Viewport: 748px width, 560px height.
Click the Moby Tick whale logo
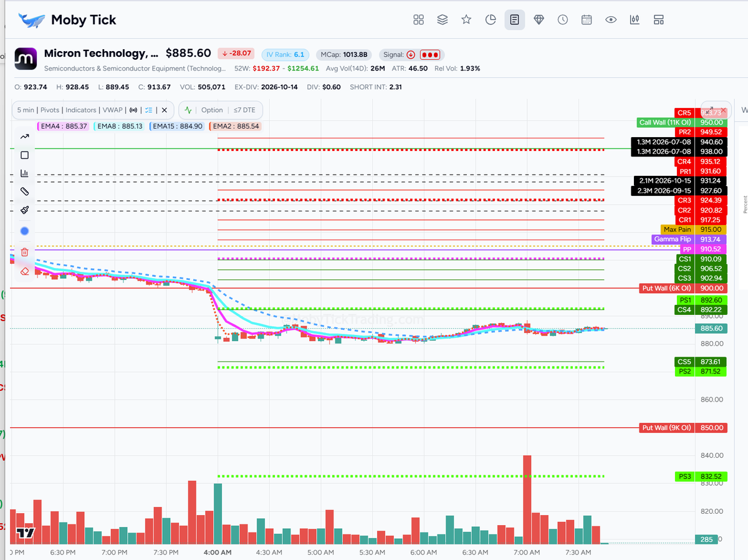(x=32, y=20)
